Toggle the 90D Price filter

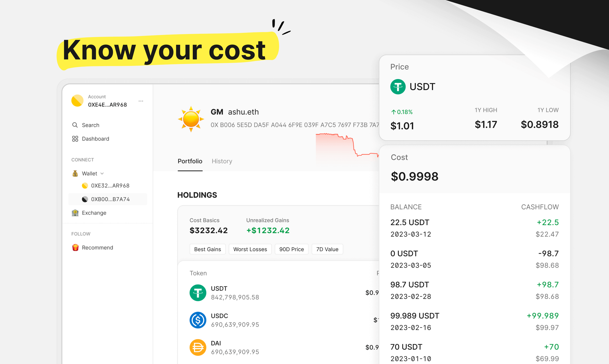tap(292, 249)
